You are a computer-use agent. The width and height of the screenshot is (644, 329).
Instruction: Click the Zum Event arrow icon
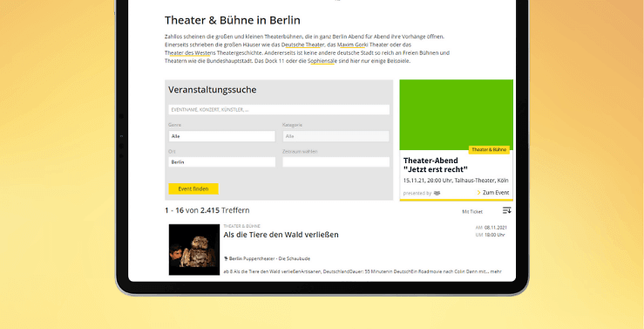[x=479, y=193]
